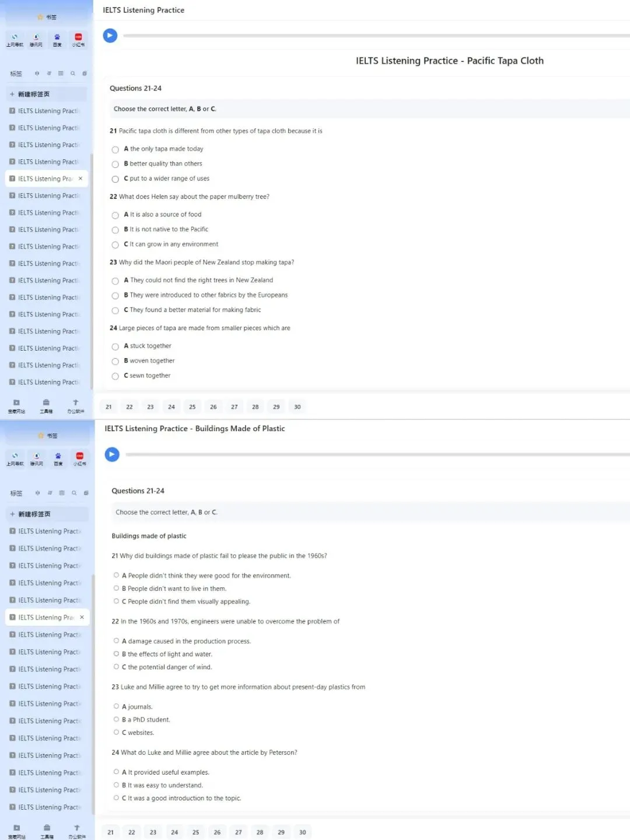Play audio in the Buildings Made of Plastic window
The height and width of the screenshot is (840, 630).
[112, 454]
